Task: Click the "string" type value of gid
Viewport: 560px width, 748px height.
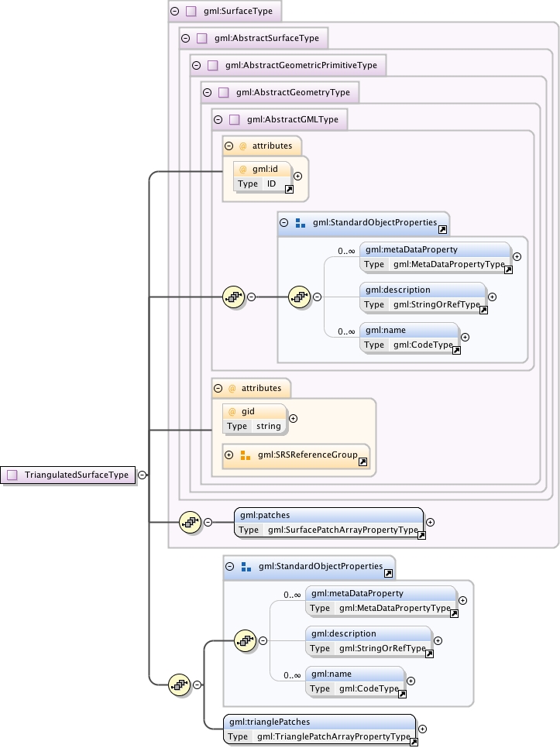Action: click(269, 426)
